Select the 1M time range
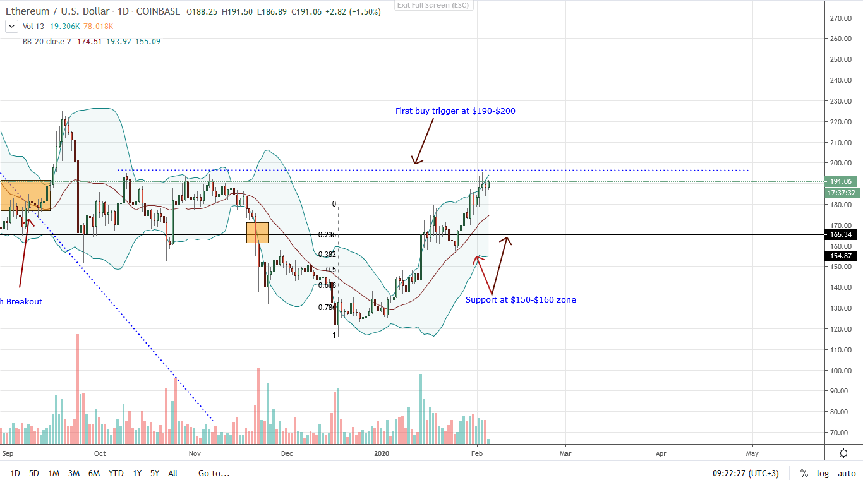 pyautogui.click(x=54, y=473)
